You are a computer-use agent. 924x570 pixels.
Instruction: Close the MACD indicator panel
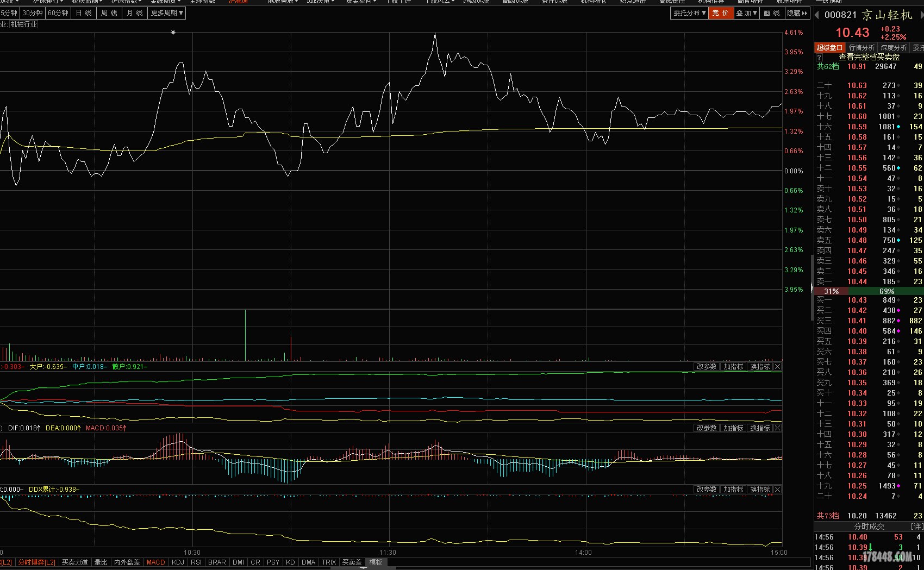pos(777,428)
